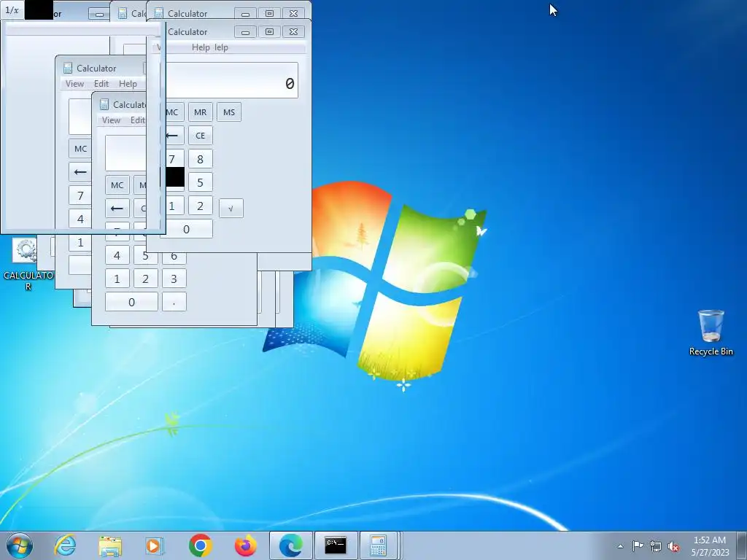Click MC in the calculator with decimal key
Image resolution: width=747 pixels, height=560 pixels.
click(117, 185)
